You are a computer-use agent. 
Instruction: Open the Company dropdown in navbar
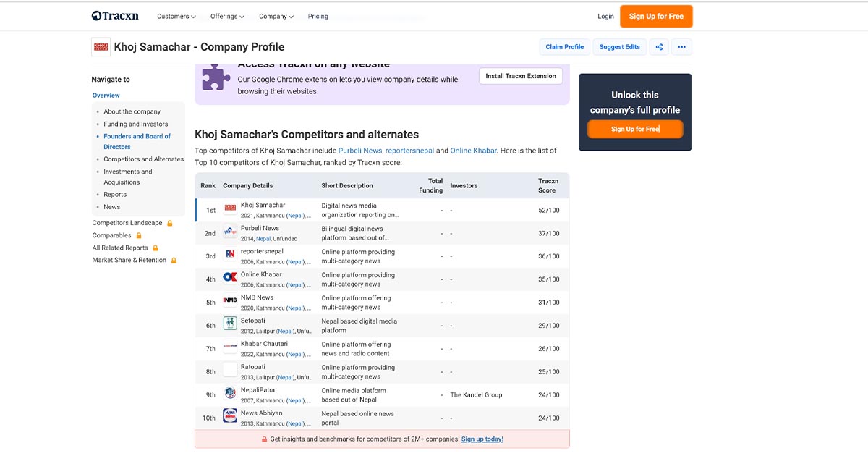[276, 17]
